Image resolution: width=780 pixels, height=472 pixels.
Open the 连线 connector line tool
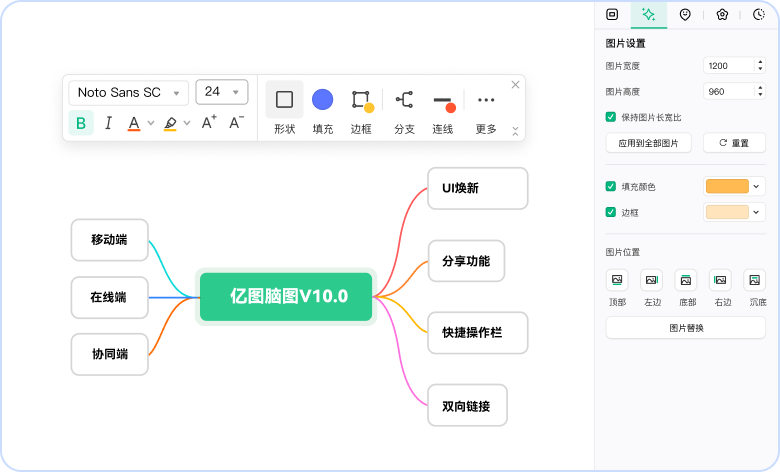pyautogui.click(x=443, y=108)
